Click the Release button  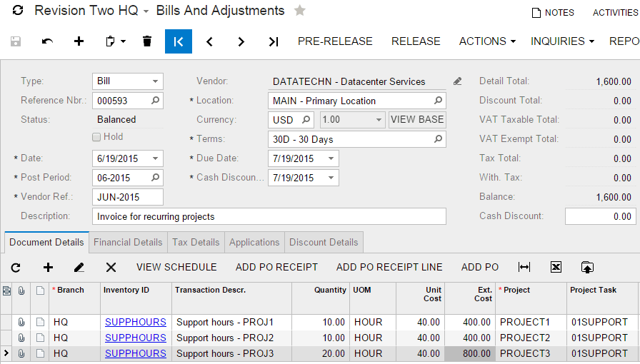[415, 41]
